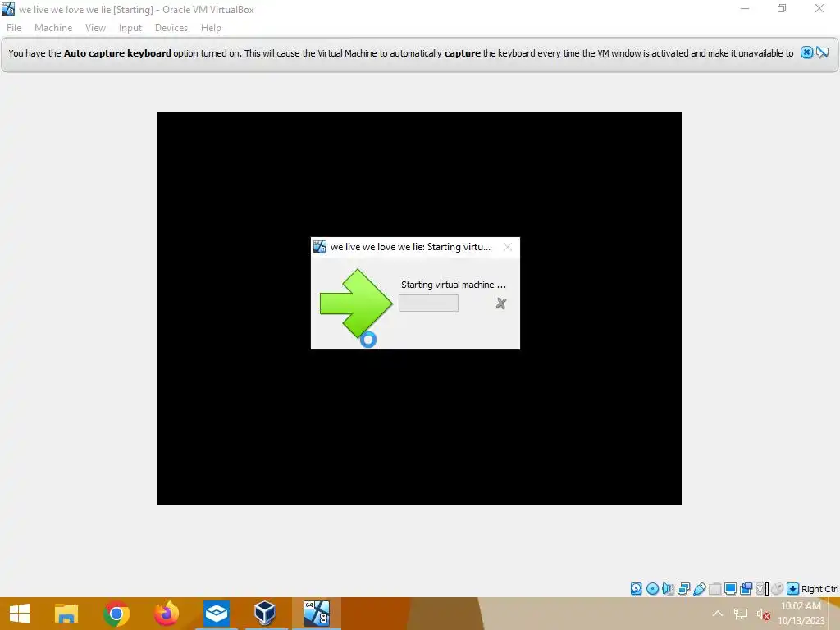Click the keyboard capture down-arrow indicator
Screen dimensions: 840x630
(793, 589)
